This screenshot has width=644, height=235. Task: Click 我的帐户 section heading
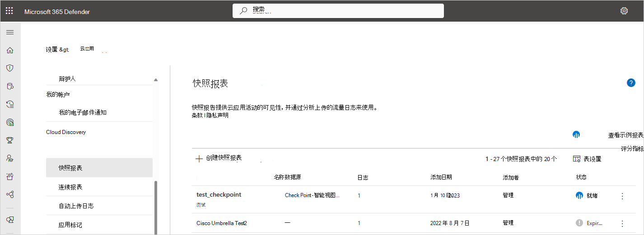point(58,95)
